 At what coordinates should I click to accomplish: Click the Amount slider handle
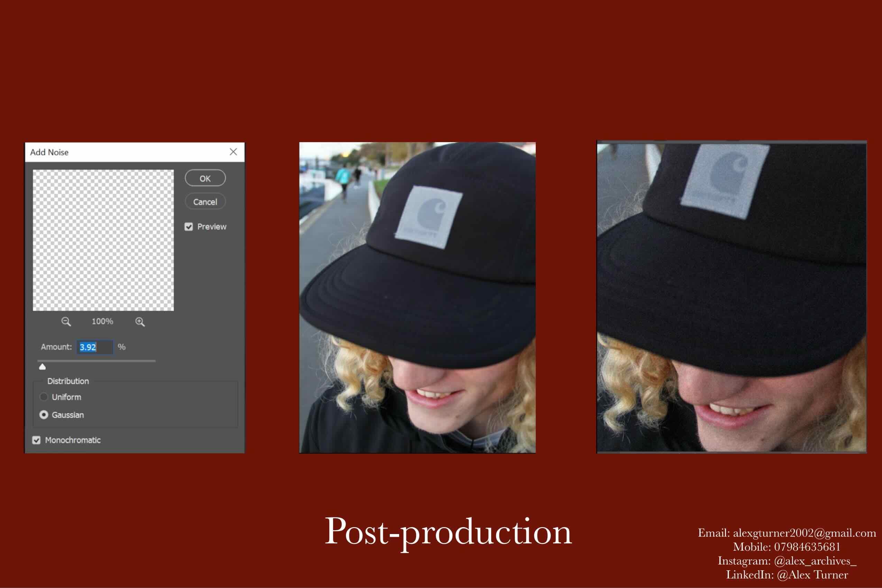[43, 367]
